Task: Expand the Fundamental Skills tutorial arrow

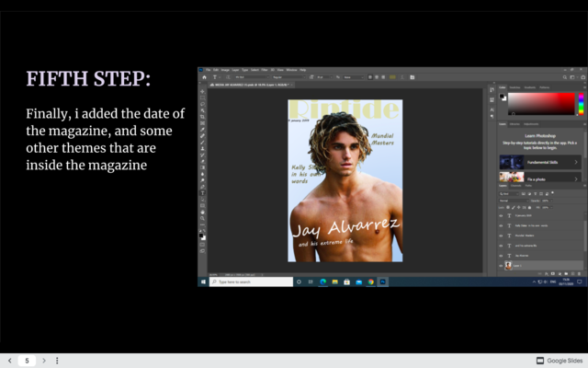Action: tap(576, 162)
